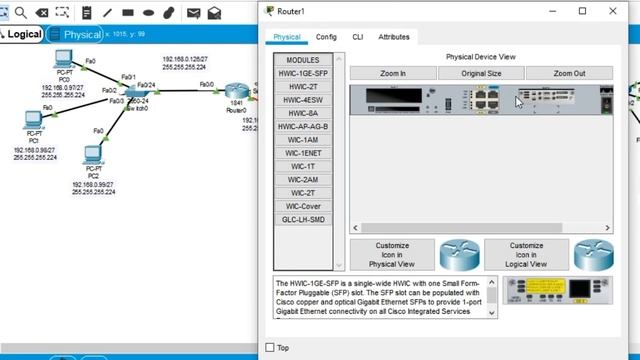
Task: Select the Add Simple PDU envelope
Action: pyautogui.click(x=193, y=13)
